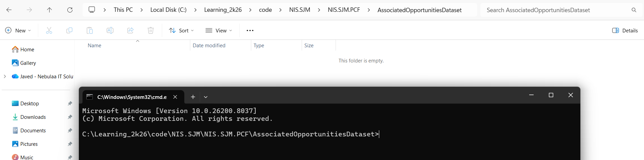Screen dimensions: 644x160
Task: Open terminal new tab profile dropdown
Action: [x=206, y=97]
